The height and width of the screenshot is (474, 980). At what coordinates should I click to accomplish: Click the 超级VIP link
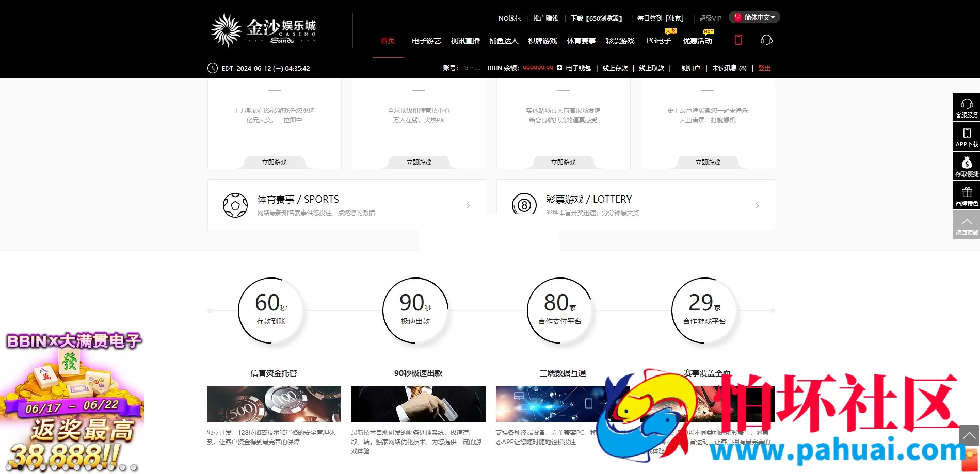710,19
